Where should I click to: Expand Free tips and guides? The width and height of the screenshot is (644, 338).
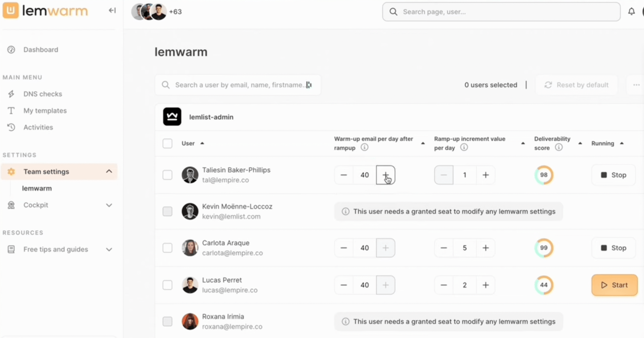point(109,250)
